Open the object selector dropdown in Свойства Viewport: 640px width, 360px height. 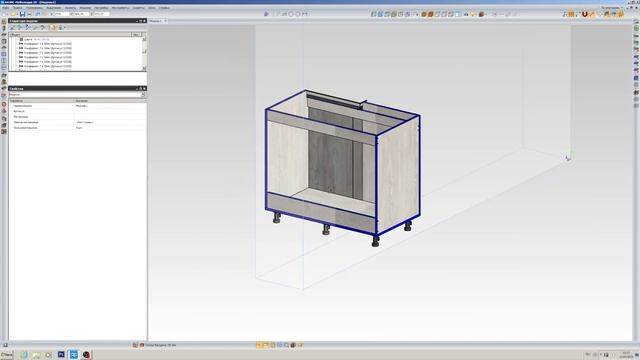click(x=143, y=94)
